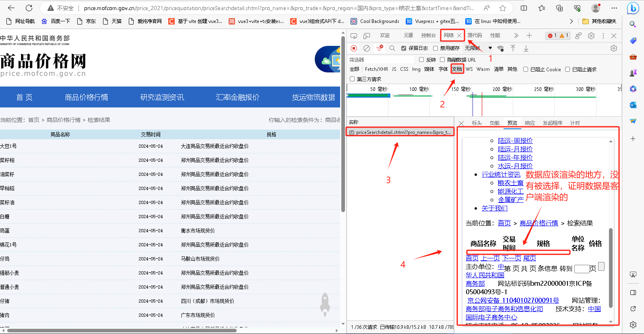This screenshot has height=334, width=644.
Task: Toggle device emulation in DevTools
Action: click(367, 36)
